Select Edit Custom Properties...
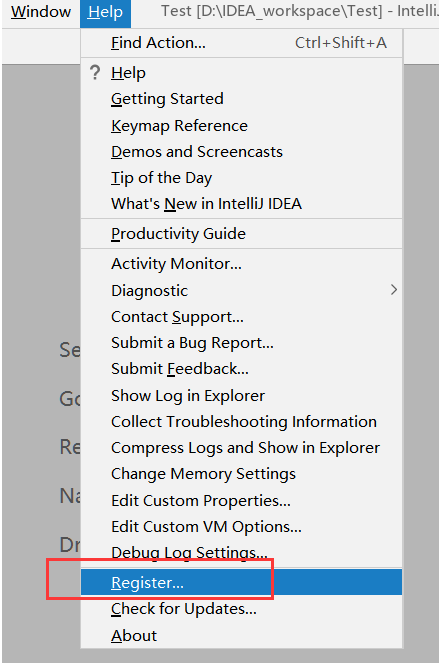The height and width of the screenshot is (665, 439). (241, 501)
